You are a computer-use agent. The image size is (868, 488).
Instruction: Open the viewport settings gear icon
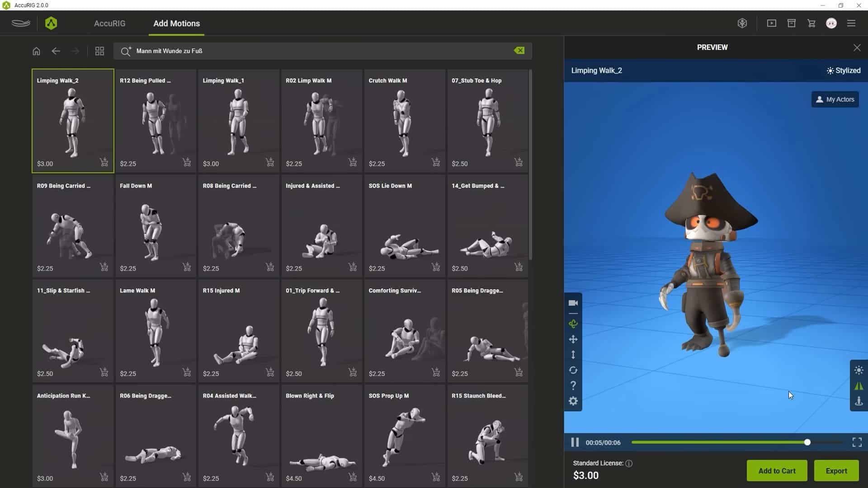tap(573, 401)
